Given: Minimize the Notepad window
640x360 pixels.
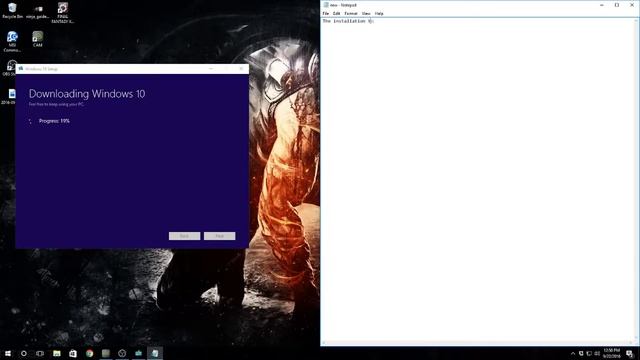Looking at the screenshot, I should [x=602, y=5].
